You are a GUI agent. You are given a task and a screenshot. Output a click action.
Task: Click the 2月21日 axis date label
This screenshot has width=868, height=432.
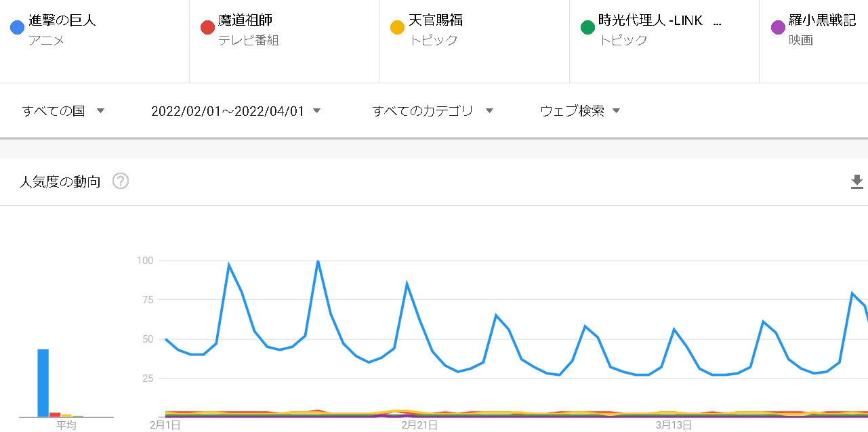pyautogui.click(x=419, y=425)
